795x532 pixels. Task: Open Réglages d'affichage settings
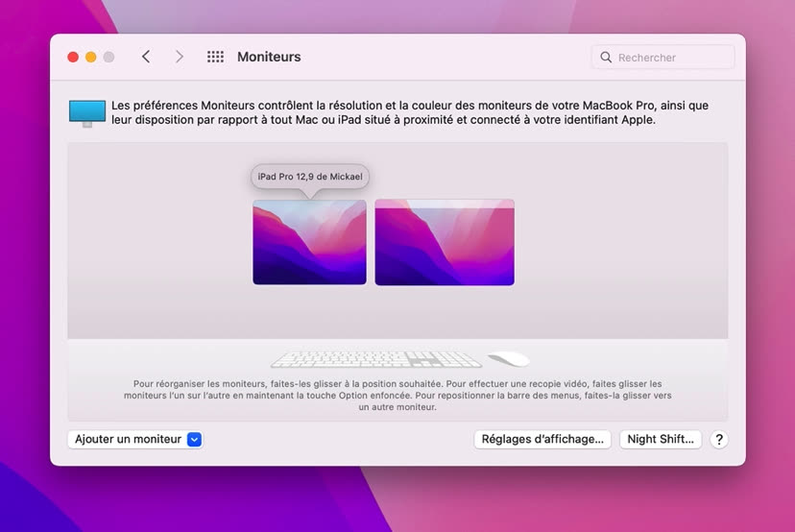coord(542,439)
